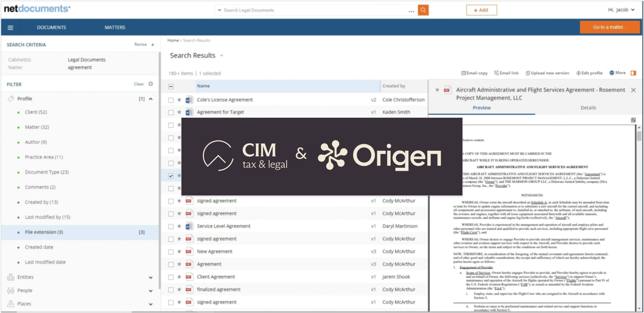Screen dimensions: 644x313
Task: Click the Add button
Action: (x=481, y=10)
